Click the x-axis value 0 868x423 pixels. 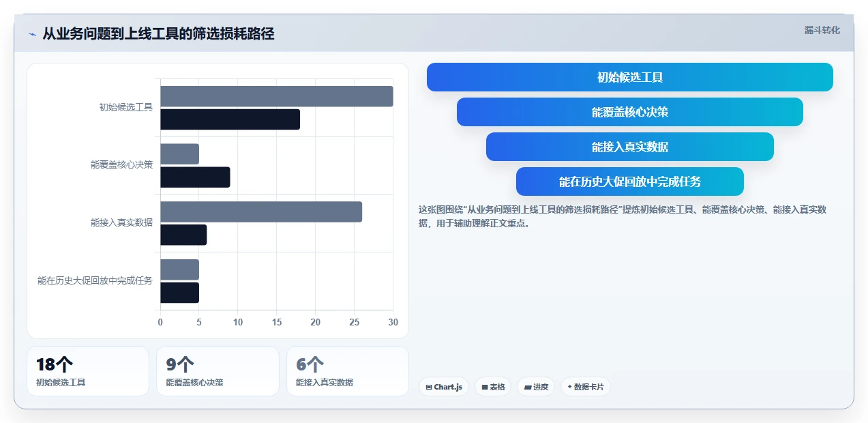[160, 322]
